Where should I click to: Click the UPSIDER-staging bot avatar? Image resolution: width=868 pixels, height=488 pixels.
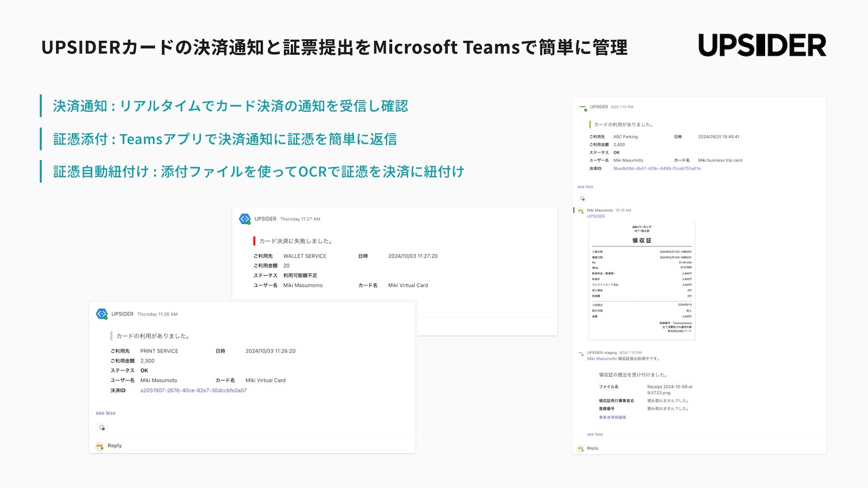coord(581,353)
